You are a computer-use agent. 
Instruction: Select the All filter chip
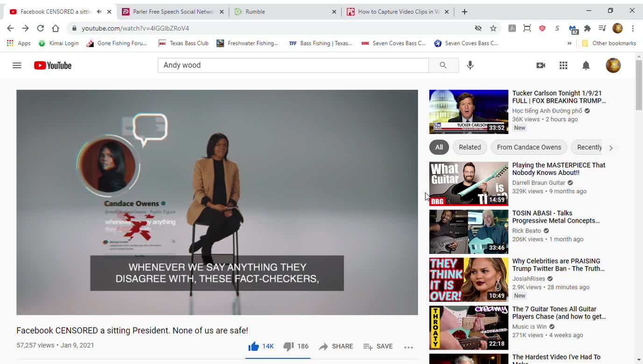tap(439, 147)
